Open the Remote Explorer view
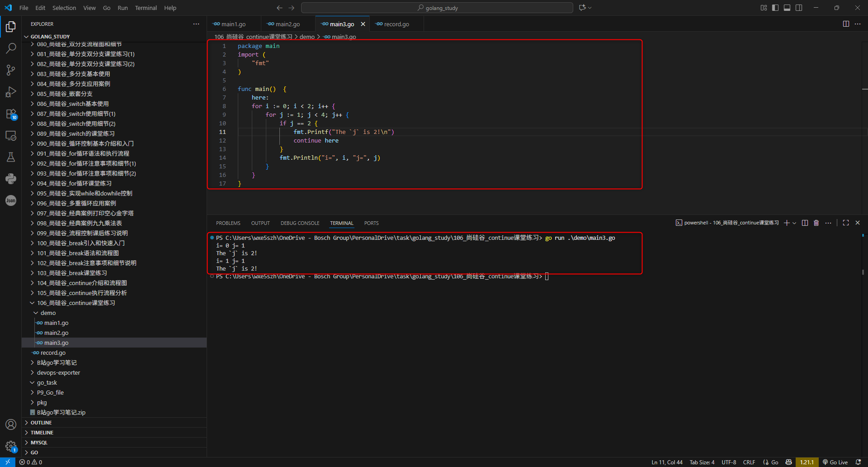Viewport: 868px width, 467px height. click(x=11, y=136)
